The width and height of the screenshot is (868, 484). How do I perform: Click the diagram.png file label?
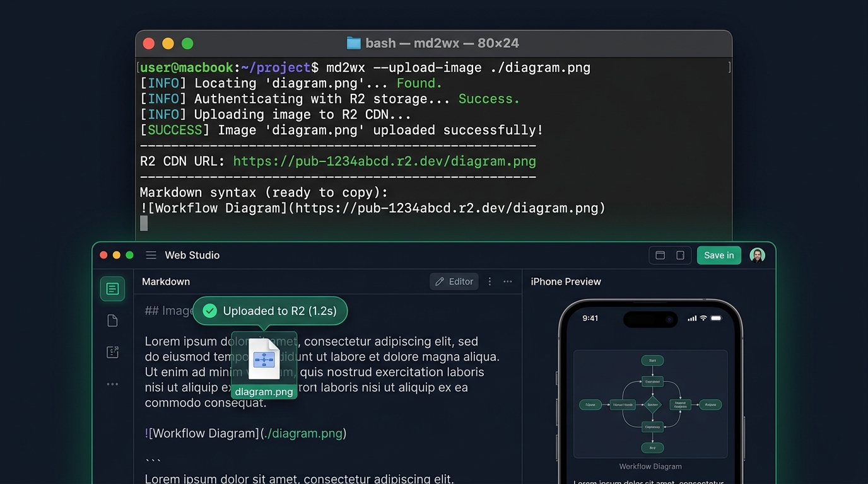(264, 392)
